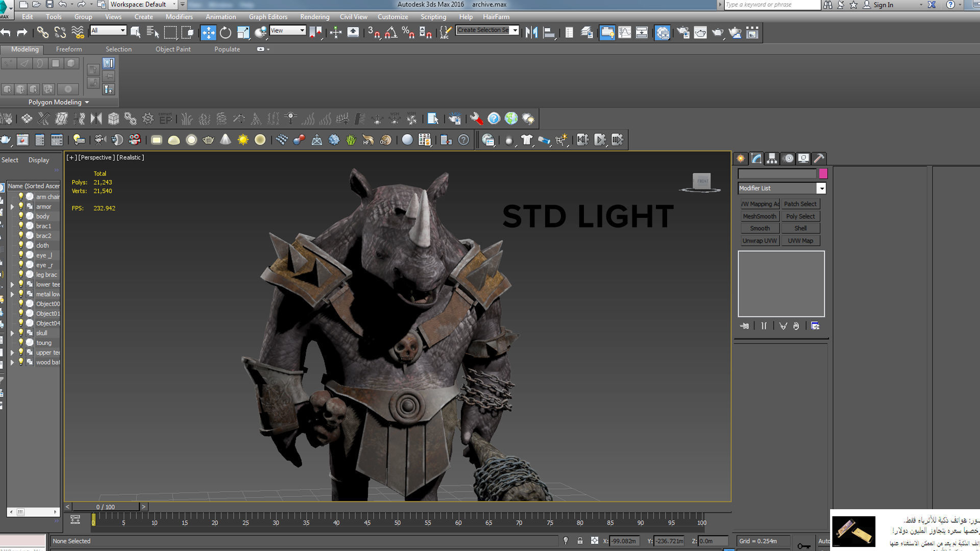Click the time slider 0 / 100 handle
980x551 pixels.
pyautogui.click(x=106, y=507)
